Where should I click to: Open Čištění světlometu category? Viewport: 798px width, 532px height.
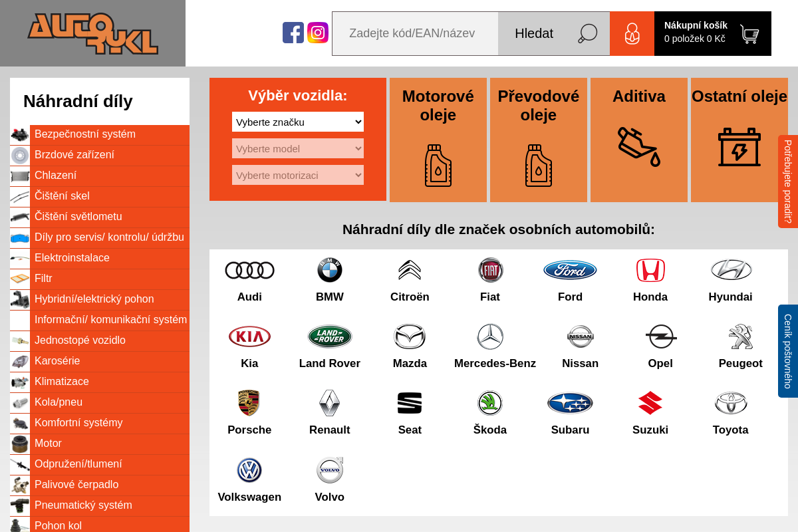point(100,217)
